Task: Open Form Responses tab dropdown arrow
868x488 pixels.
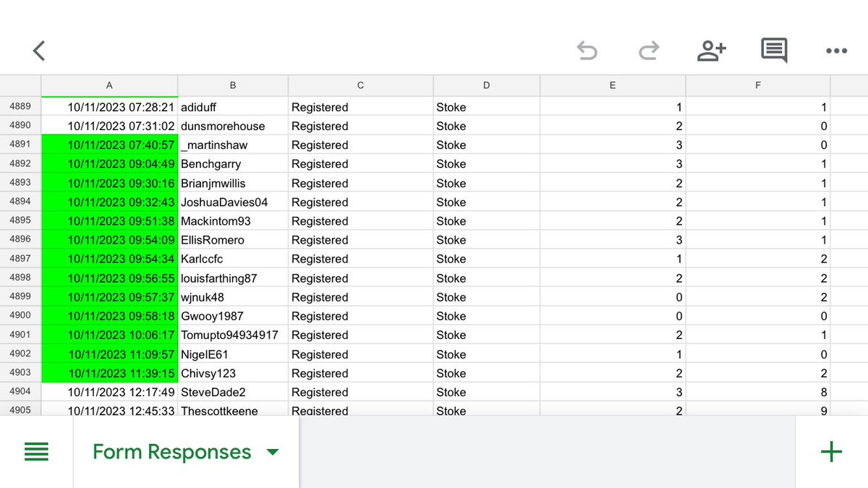Action: pos(273,453)
